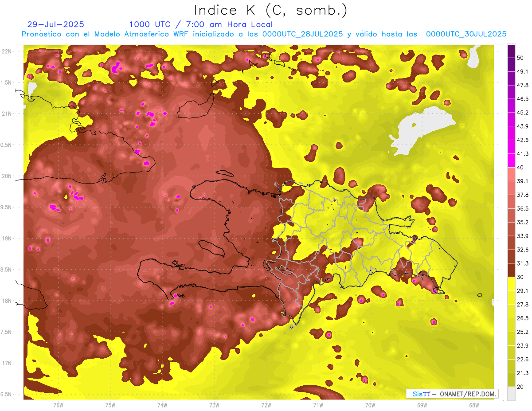Pick the light gray swatch below 20
This screenshot has height=411, width=532.
pyautogui.click(x=511, y=393)
